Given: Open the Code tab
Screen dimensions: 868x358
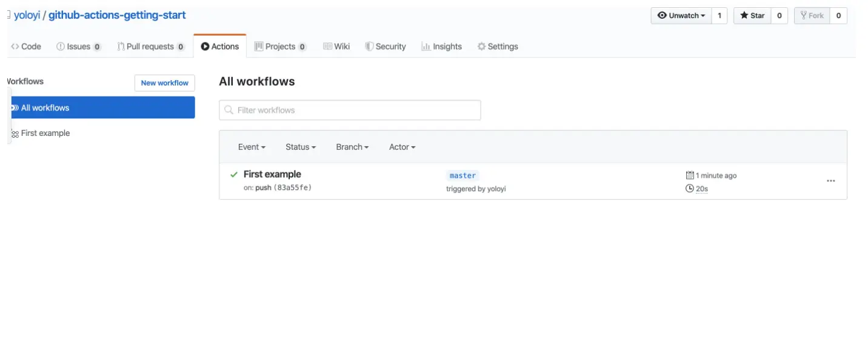Looking at the screenshot, I should coord(26,46).
